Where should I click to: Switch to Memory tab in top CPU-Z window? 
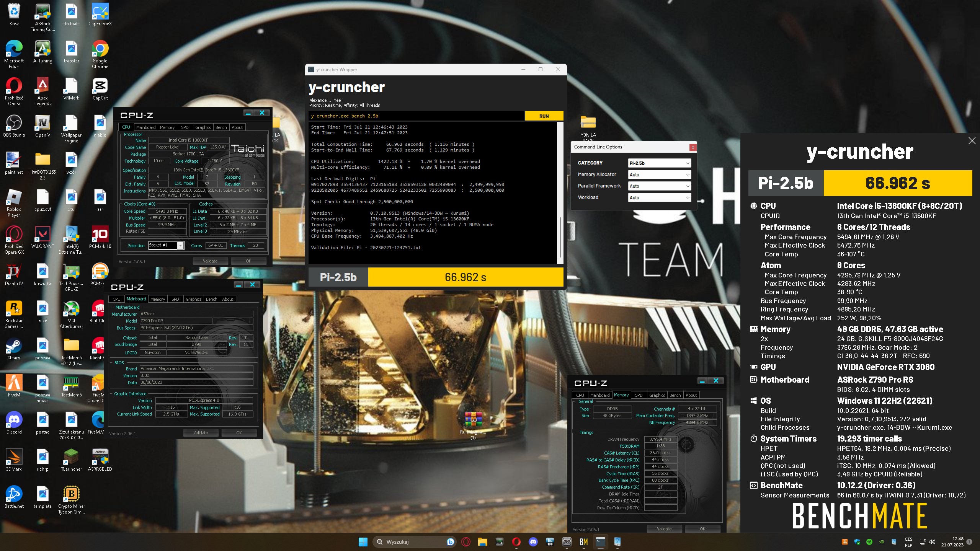tap(167, 127)
